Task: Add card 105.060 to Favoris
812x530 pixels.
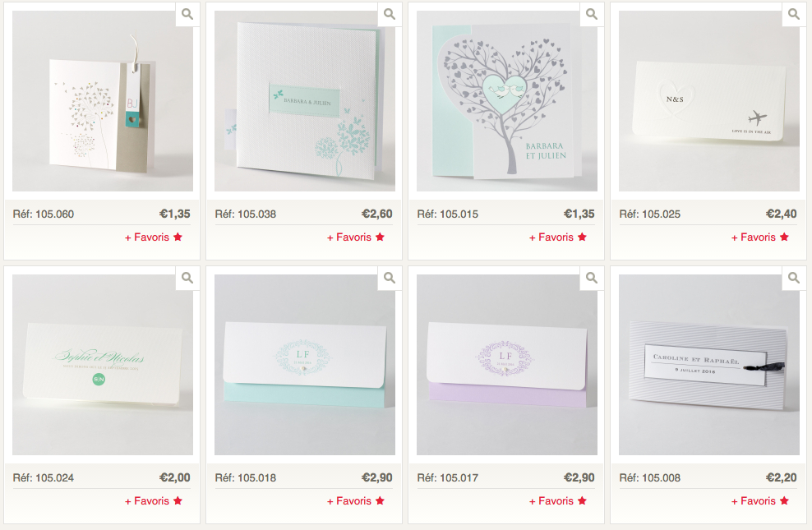Action: coord(154,237)
